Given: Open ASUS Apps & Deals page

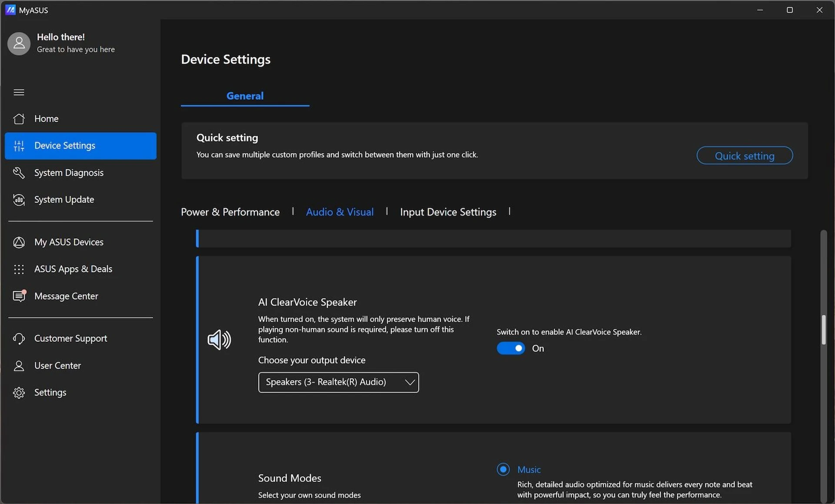Looking at the screenshot, I should coord(80,269).
